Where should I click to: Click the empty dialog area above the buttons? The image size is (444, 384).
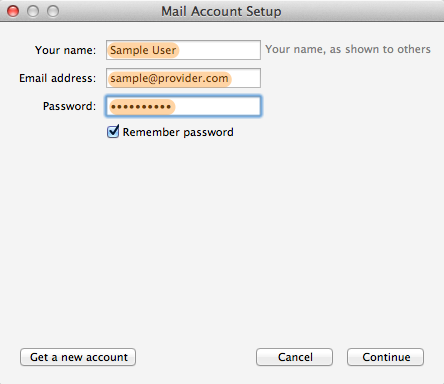point(222,240)
